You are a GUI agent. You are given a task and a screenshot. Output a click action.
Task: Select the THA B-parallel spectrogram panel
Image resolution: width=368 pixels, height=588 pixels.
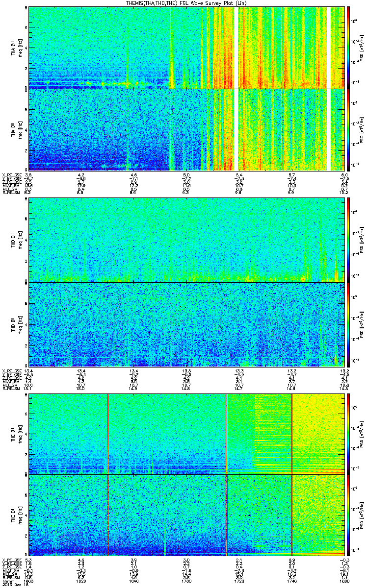186,129
